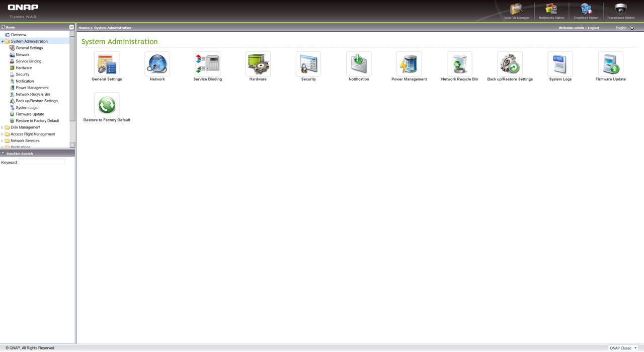
Task: Select Notification in the sidebar tree
Action: (25, 81)
